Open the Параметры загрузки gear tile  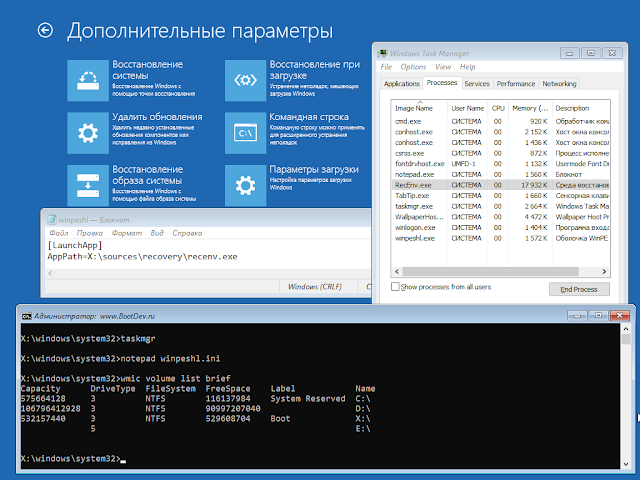click(245, 186)
